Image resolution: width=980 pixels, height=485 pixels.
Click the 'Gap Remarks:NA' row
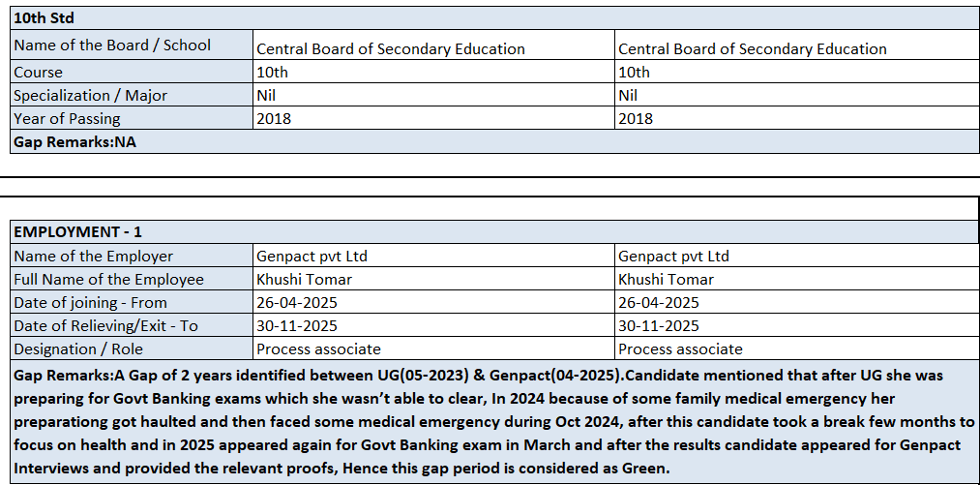(74, 141)
